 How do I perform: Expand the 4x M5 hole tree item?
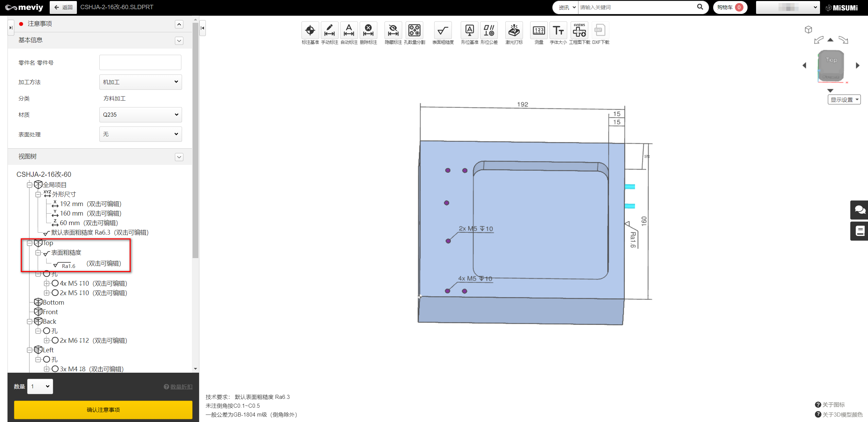(x=46, y=283)
